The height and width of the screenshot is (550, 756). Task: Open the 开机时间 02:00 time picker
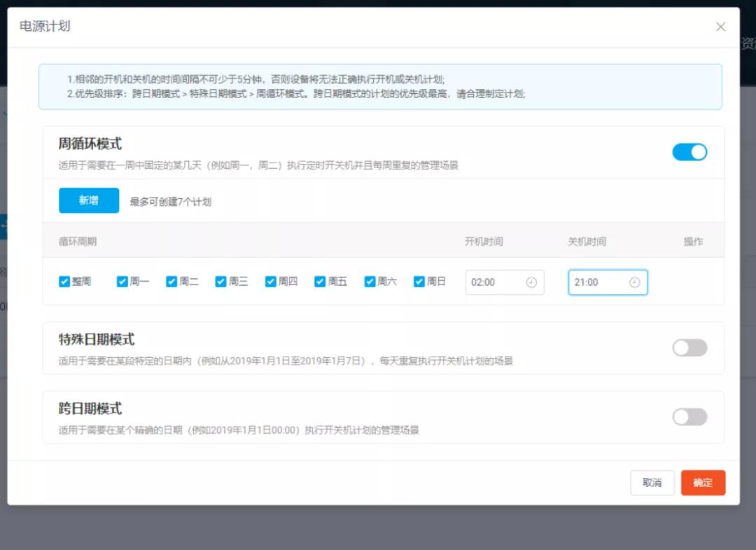tap(494, 282)
